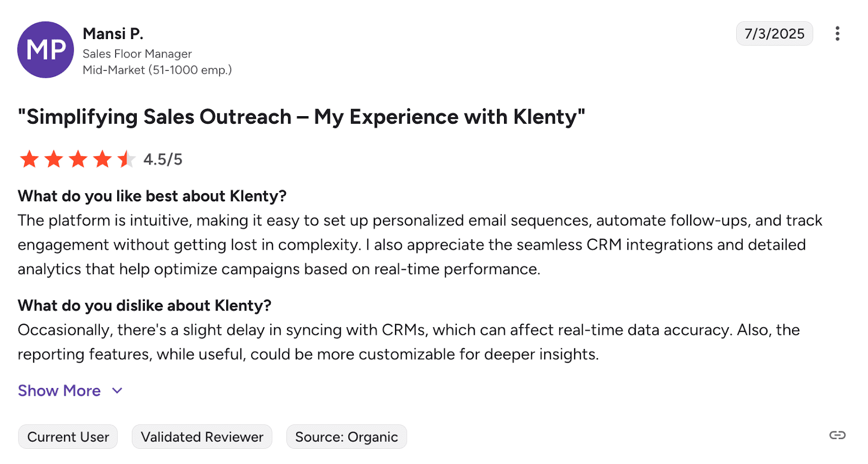Click the Show More link
This screenshot has width=868, height=464.
[x=59, y=391]
